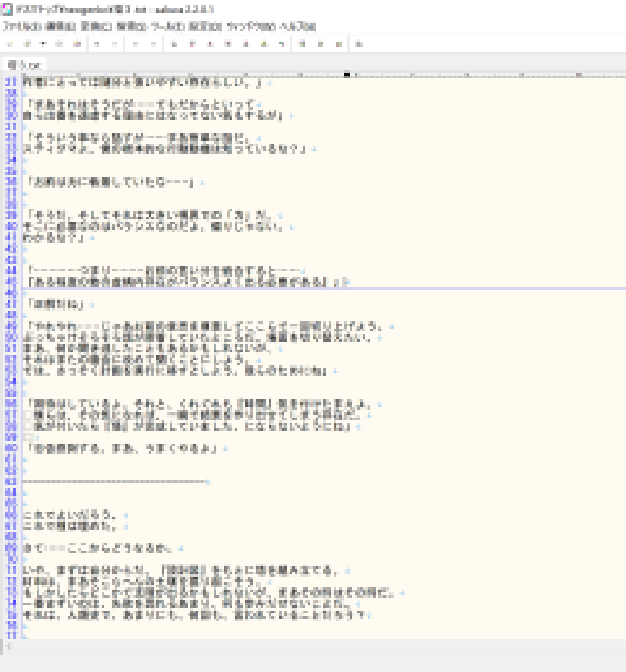Image resolution: width=626 pixels, height=672 pixels.
Task: Open the ウィンドウ(W) menu
Action: pyautogui.click(x=250, y=27)
